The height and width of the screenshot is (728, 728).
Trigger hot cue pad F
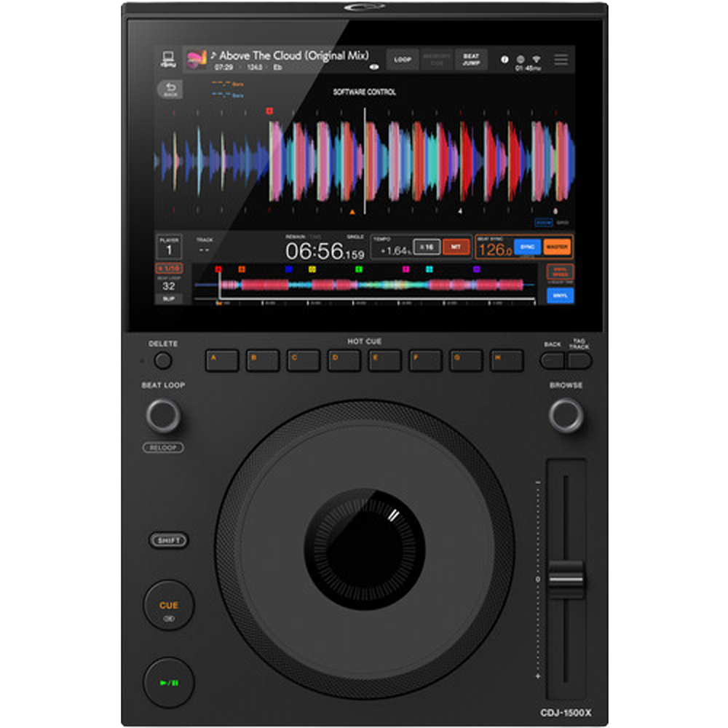tap(425, 361)
